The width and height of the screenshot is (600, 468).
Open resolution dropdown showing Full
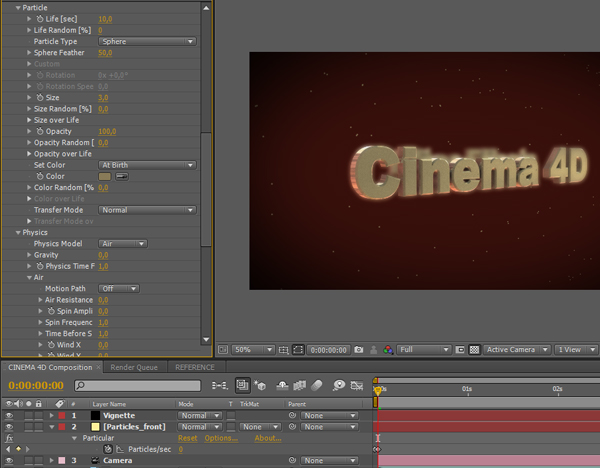[424, 350]
